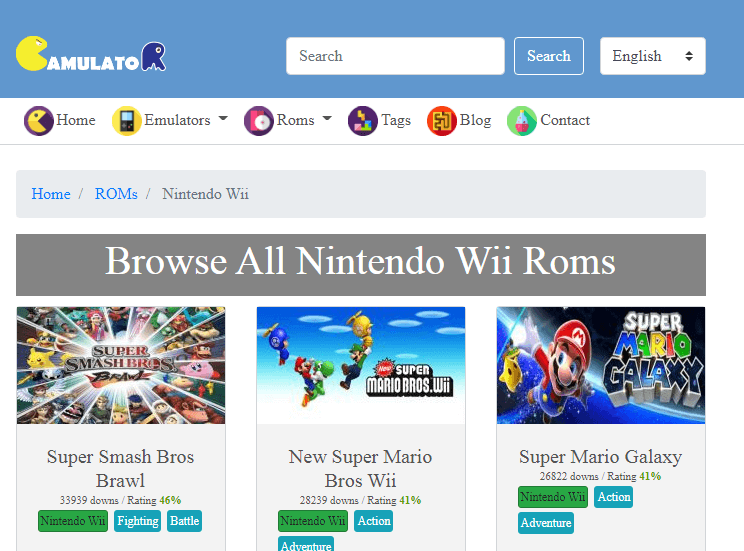Open the Super Mario Galaxy cover image
This screenshot has width=744, height=551.
click(601, 365)
